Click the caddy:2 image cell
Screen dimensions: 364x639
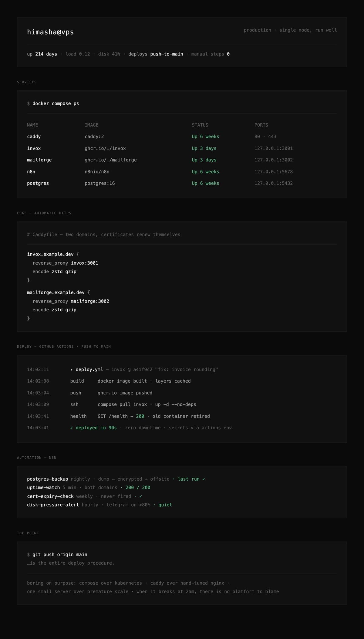(x=94, y=137)
